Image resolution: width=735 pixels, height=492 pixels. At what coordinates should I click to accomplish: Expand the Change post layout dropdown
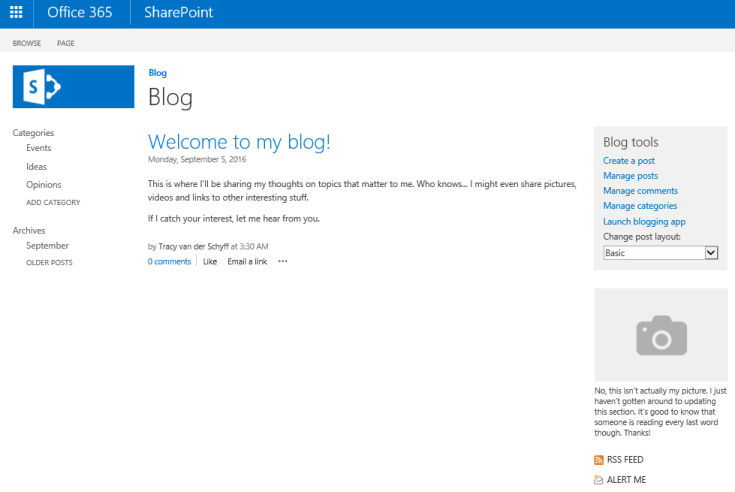[711, 253]
